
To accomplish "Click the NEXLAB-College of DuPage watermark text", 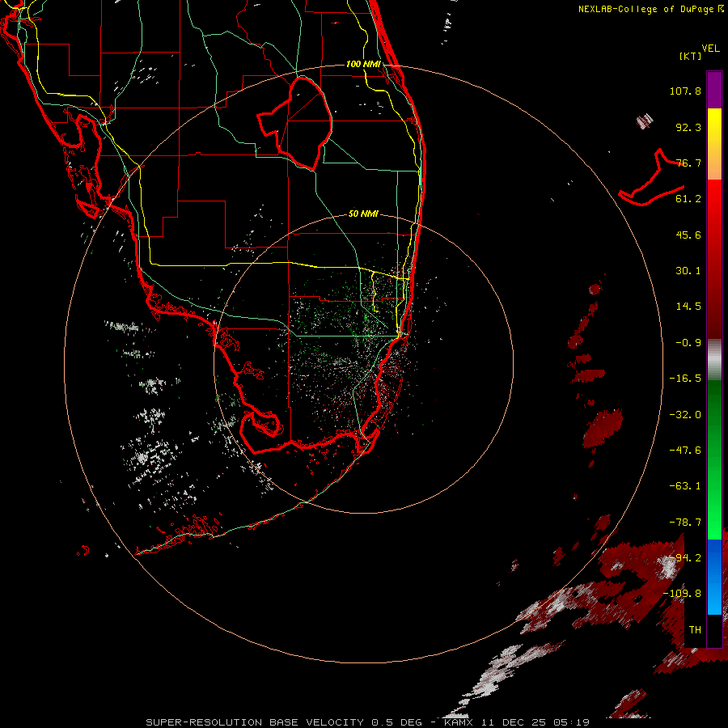I will pos(651,9).
